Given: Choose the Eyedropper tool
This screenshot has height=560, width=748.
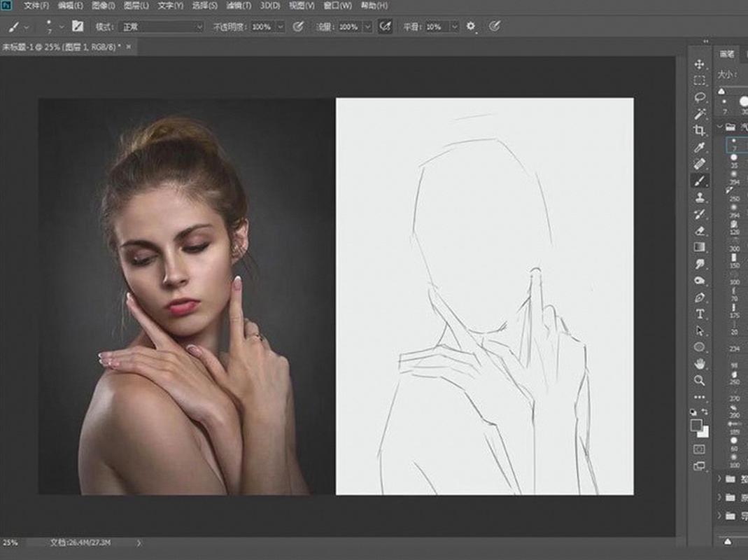Looking at the screenshot, I should [x=699, y=148].
